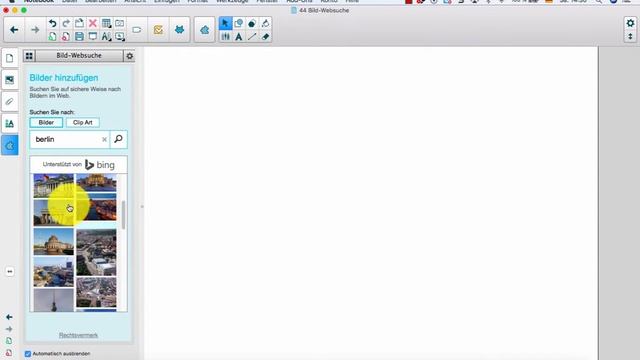Click the screen view icon in toolbar
Screen dimensions: 640x360
point(93,37)
